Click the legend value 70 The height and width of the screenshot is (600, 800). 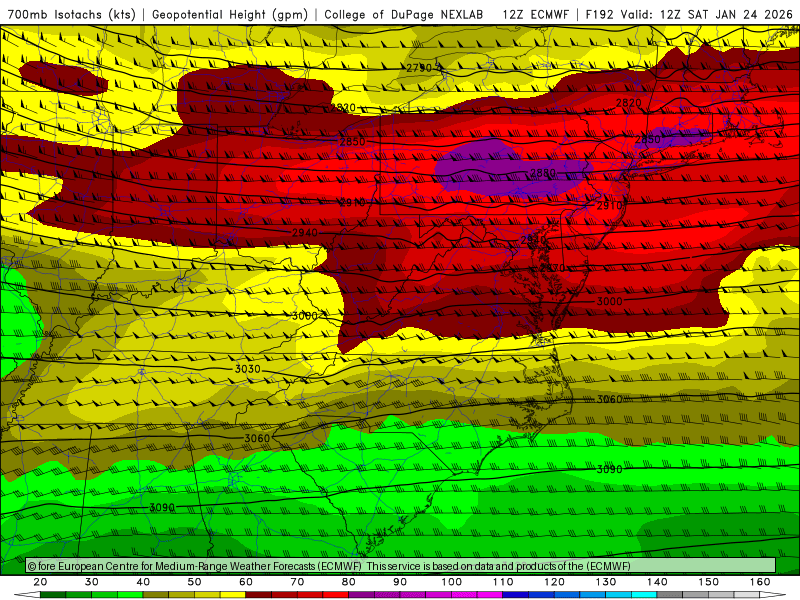click(297, 582)
